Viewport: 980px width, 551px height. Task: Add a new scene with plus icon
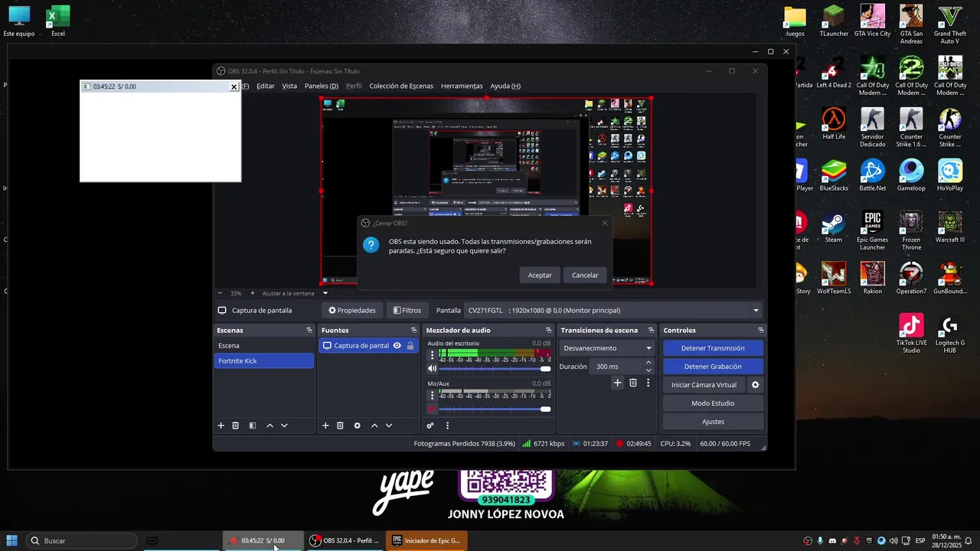(221, 425)
